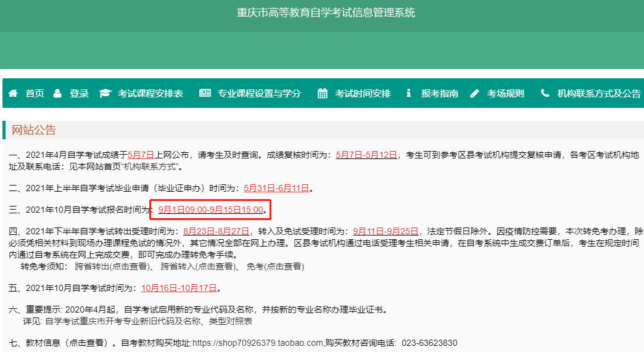Open the 报考指南 navigation item
This screenshot has height=352, width=644.
(439, 94)
